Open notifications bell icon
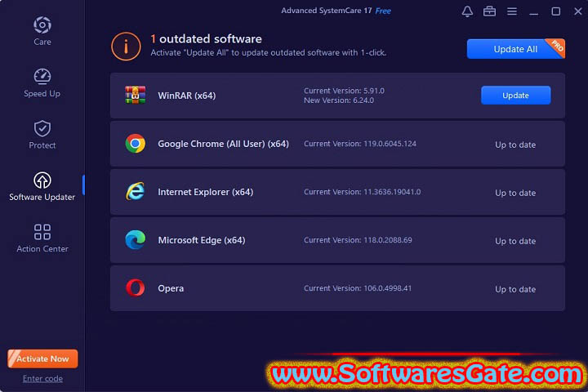This screenshot has width=588, height=392. [467, 11]
